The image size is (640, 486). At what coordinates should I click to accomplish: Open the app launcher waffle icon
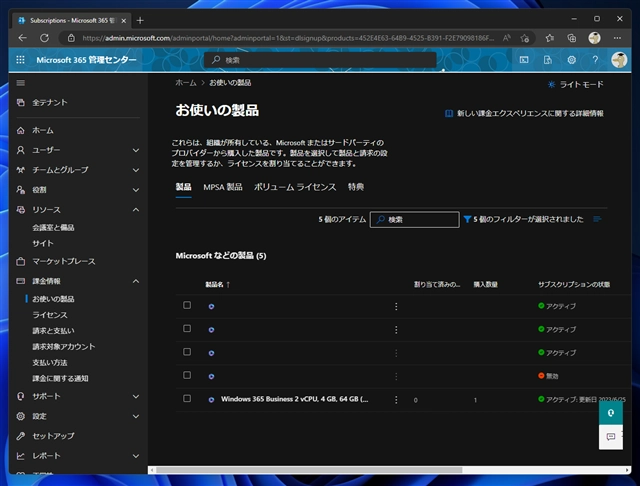click(x=20, y=60)
